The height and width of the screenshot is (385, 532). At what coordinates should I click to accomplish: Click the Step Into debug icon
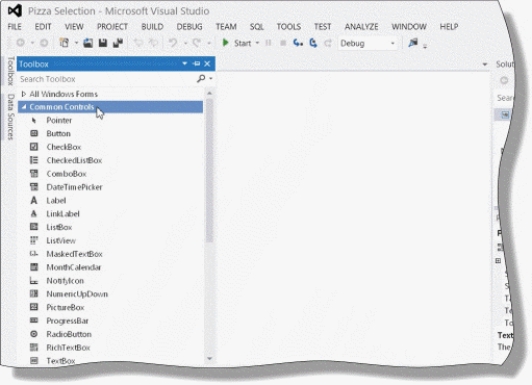298,43
